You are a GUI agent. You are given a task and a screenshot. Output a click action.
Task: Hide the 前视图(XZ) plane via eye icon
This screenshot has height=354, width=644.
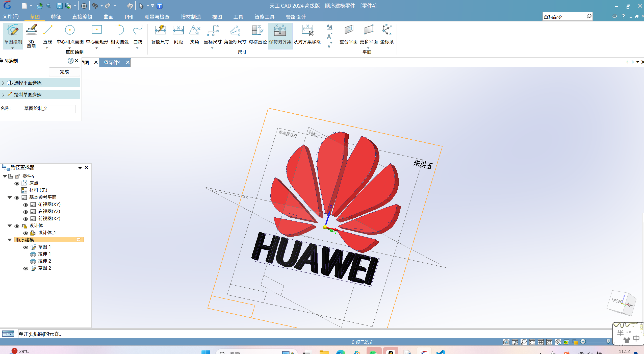(25, 219)
